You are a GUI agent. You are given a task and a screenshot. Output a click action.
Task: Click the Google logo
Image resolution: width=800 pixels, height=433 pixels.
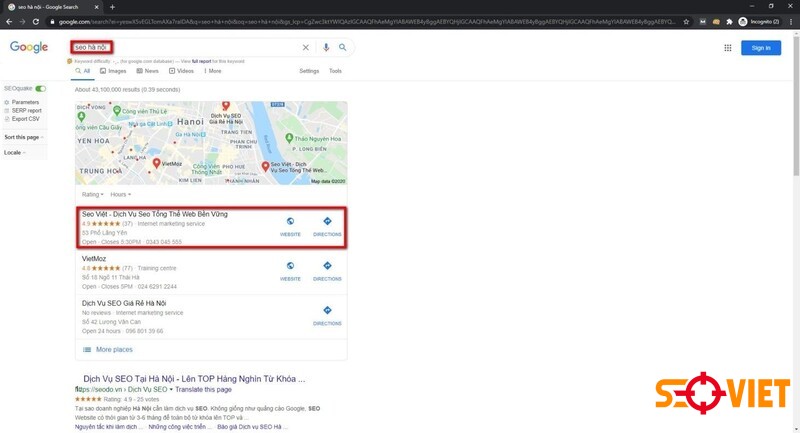pos(29,47)
